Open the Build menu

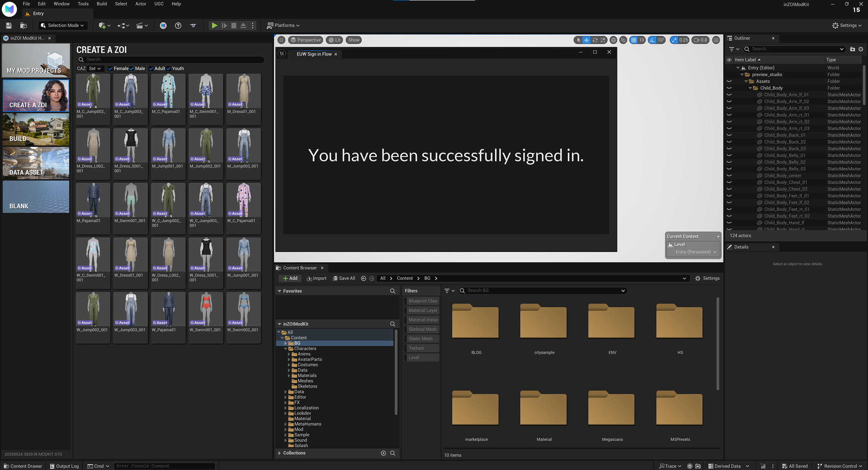point(102,4)
